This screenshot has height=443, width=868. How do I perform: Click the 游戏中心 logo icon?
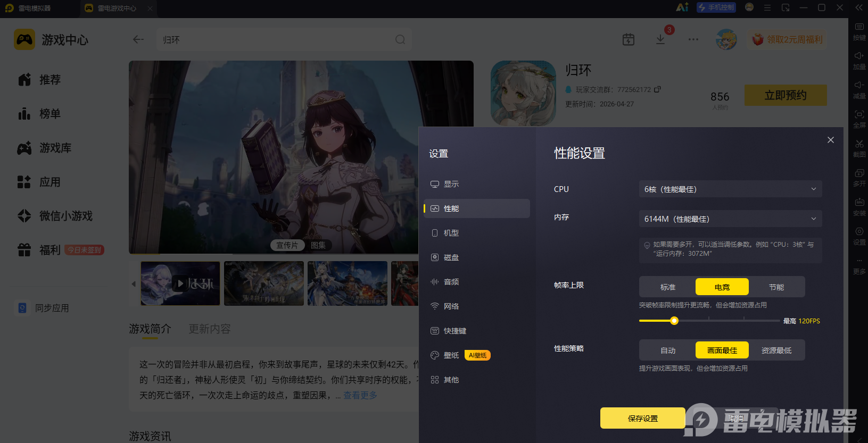click(24, 40)
